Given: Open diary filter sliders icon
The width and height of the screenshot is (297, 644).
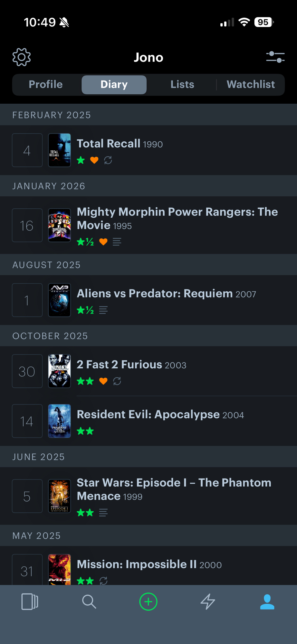Looking at the screenshot, I should (275, 57).
